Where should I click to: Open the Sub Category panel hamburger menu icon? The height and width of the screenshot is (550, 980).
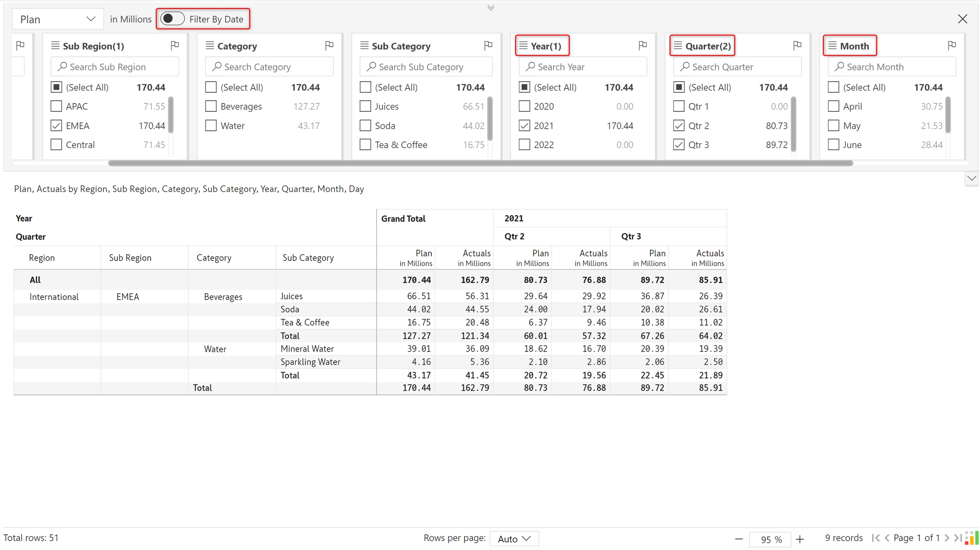[364, 45]
